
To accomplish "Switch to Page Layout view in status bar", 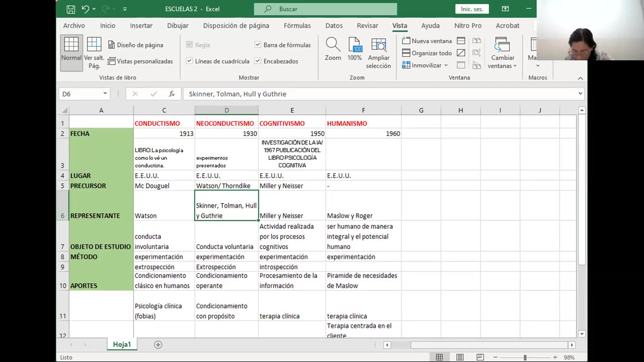I will click(x=460, y=357).
